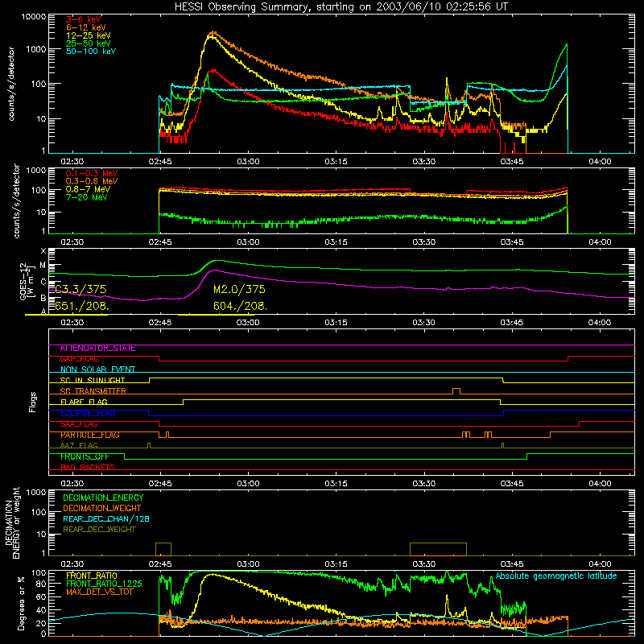Click yellow flare interval bar below M2.0 annotation
The width and height of the screenshot is (644, 644).
click(216, 315)
